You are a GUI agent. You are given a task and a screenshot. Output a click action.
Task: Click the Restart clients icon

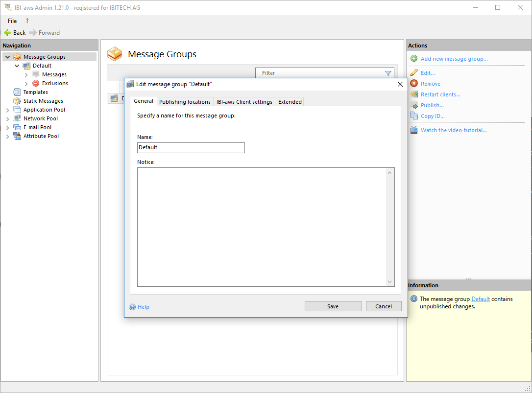[414, 94]
